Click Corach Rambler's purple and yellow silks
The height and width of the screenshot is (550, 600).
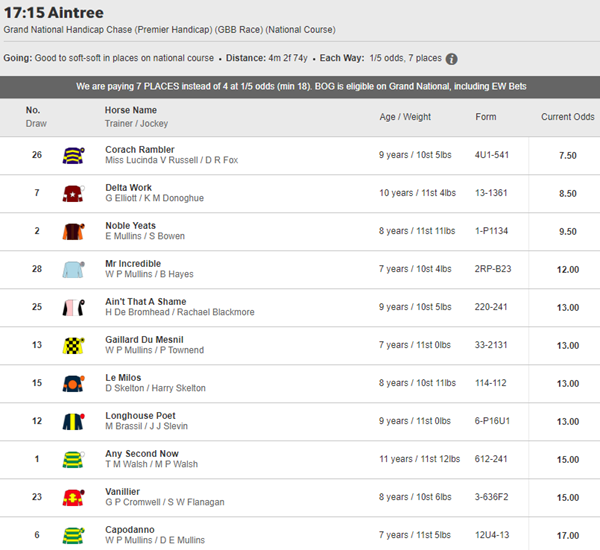point(73,155)
